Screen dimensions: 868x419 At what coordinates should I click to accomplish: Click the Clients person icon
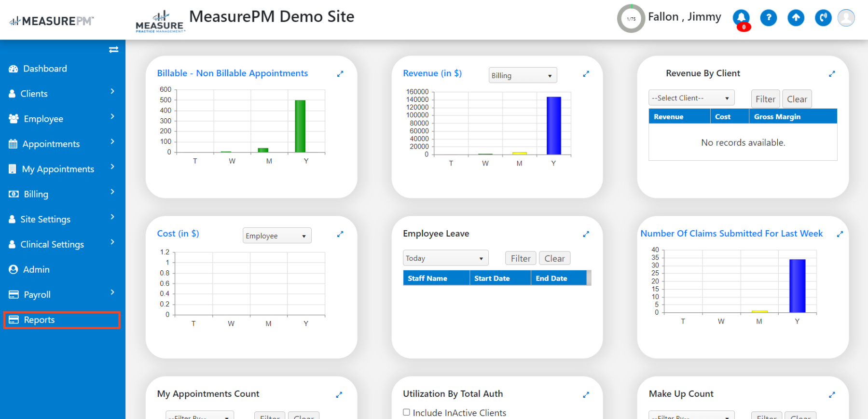click(x=12, y=94)
